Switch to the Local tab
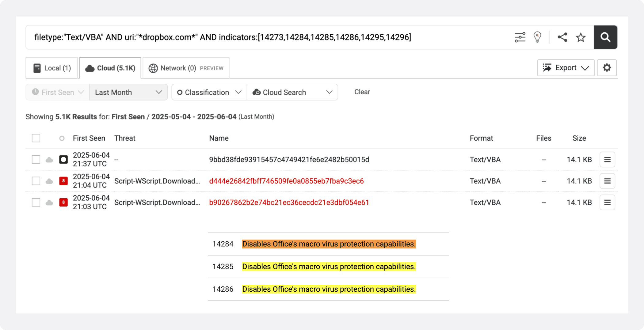The width and height of the screenshot is (644, 330). 52,68
